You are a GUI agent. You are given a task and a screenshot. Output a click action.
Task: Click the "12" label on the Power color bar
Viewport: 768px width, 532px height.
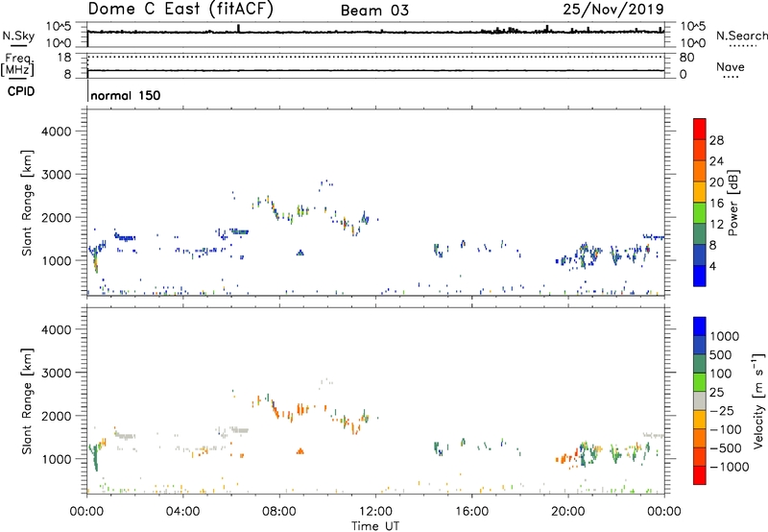coord(716,225)
